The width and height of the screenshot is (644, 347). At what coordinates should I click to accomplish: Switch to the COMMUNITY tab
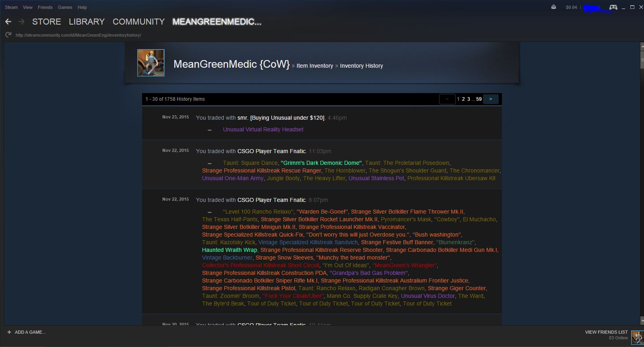click(138, 22)
